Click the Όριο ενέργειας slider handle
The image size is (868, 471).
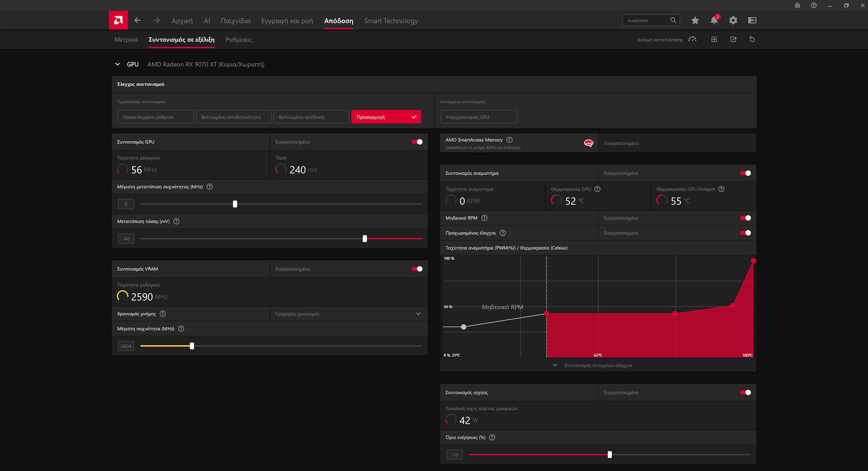tap(610, 455)
